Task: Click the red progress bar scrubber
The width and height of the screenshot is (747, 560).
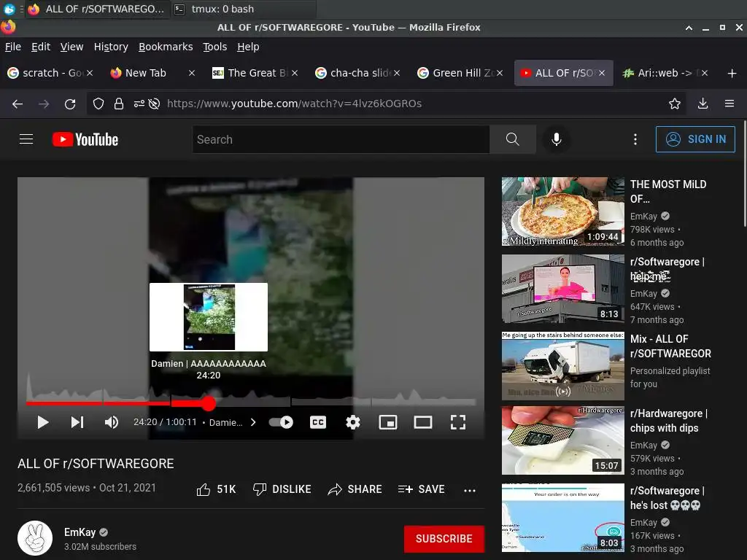Action: pyautogui.click(x=208, y=403)
